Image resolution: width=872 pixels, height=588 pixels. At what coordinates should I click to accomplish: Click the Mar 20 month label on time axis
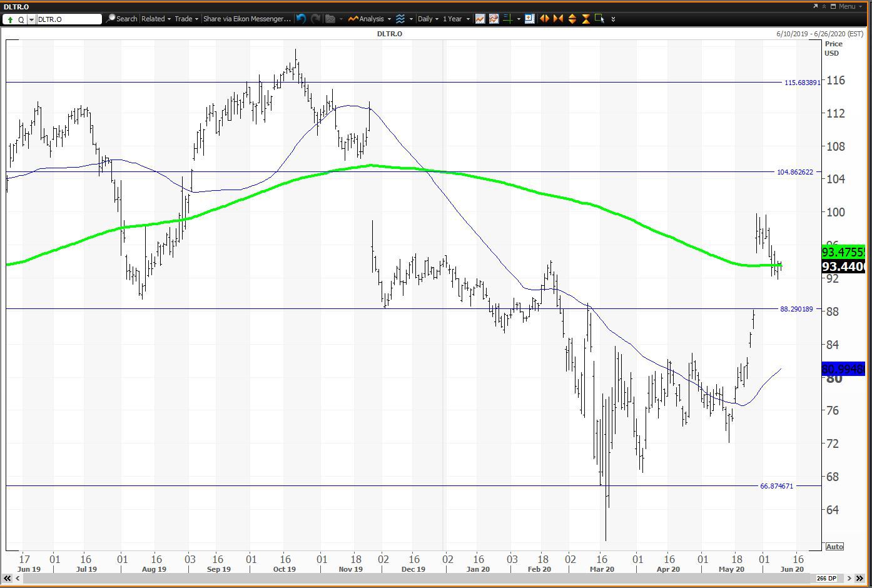[x=602, y=569]
